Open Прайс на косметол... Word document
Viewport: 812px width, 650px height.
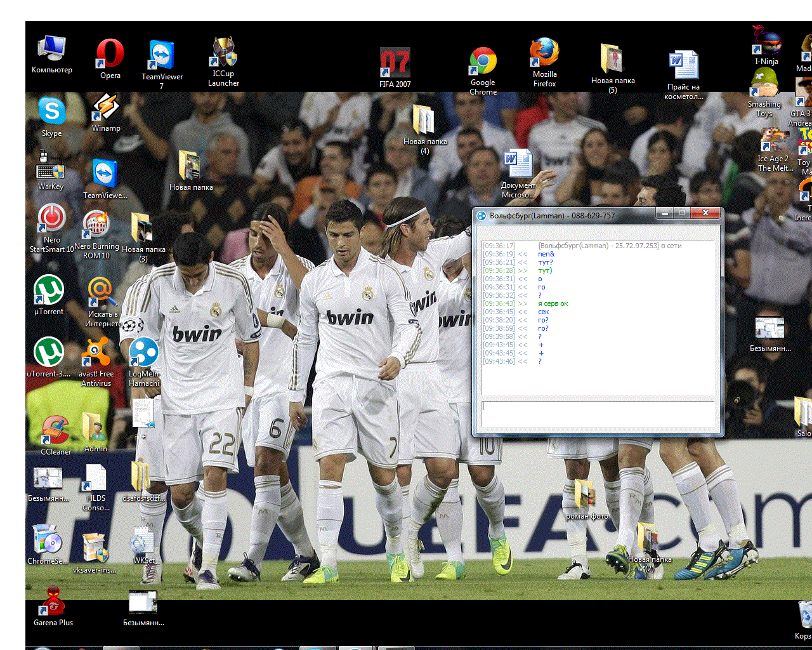click(684, 75)
